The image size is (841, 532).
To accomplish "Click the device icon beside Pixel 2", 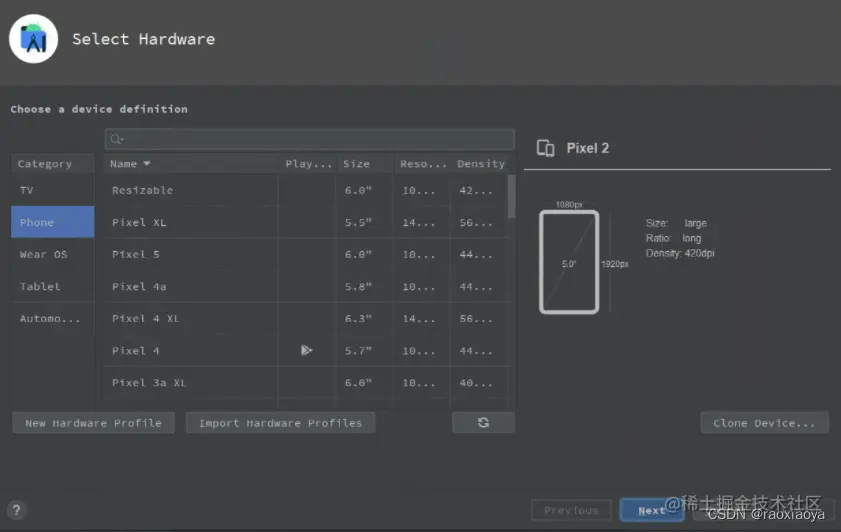I will (545, 148).
